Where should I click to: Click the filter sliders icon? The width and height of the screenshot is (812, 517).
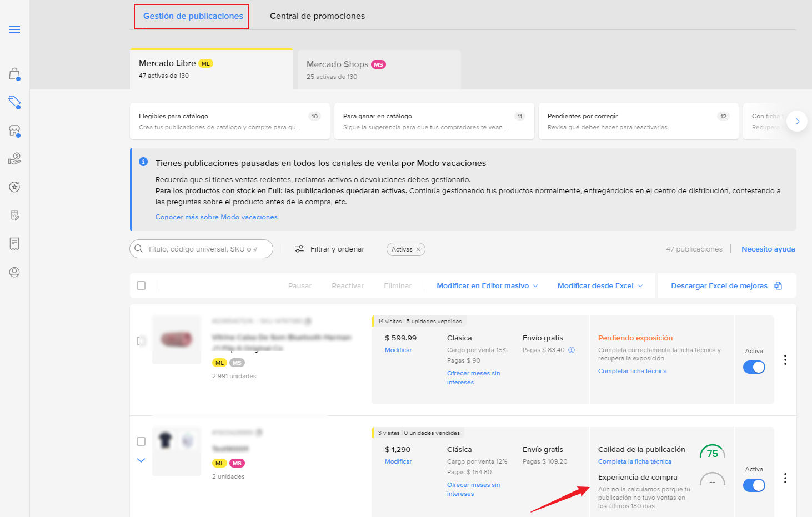point(299,249)
